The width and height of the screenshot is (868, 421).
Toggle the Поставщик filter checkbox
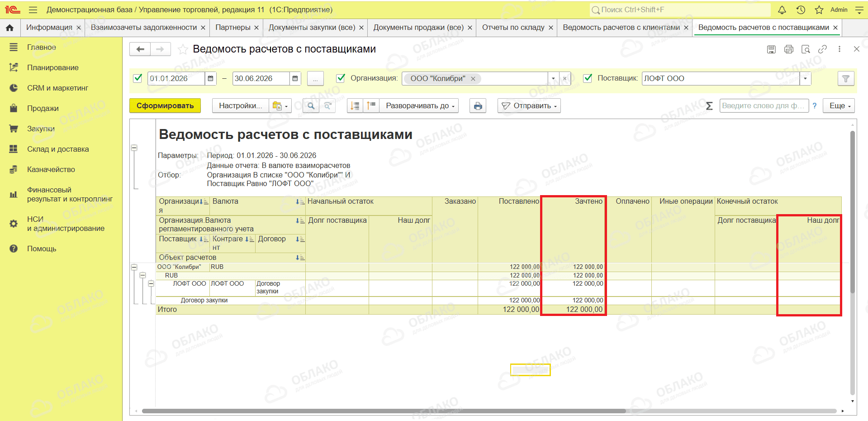pos(588,78)
